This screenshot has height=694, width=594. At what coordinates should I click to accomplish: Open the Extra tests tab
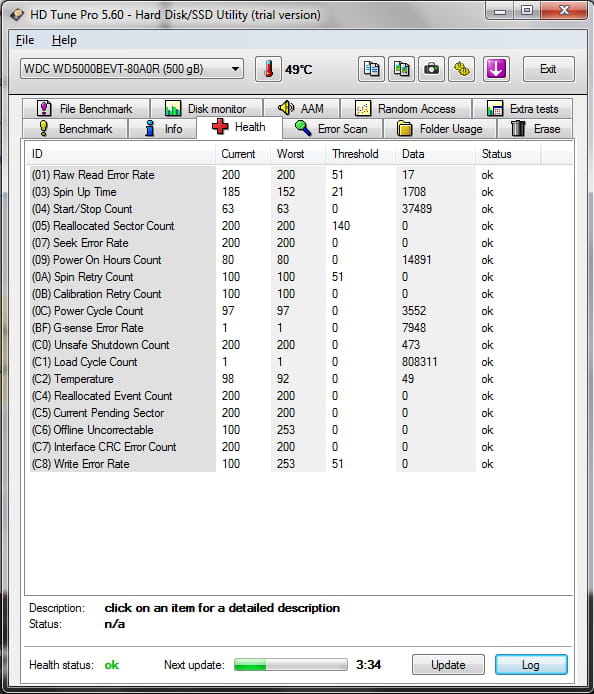tap(522, 108)
